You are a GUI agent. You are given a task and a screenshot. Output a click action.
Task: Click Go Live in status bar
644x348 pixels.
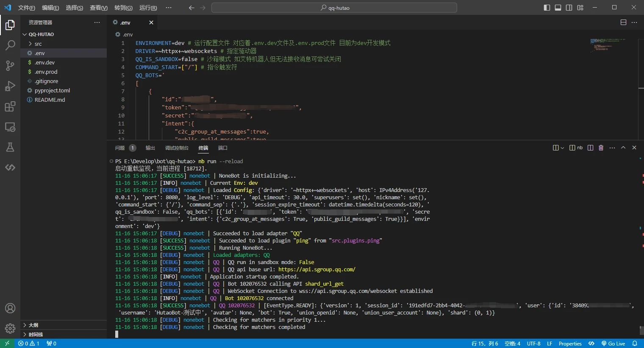click(x=613, y=343)
